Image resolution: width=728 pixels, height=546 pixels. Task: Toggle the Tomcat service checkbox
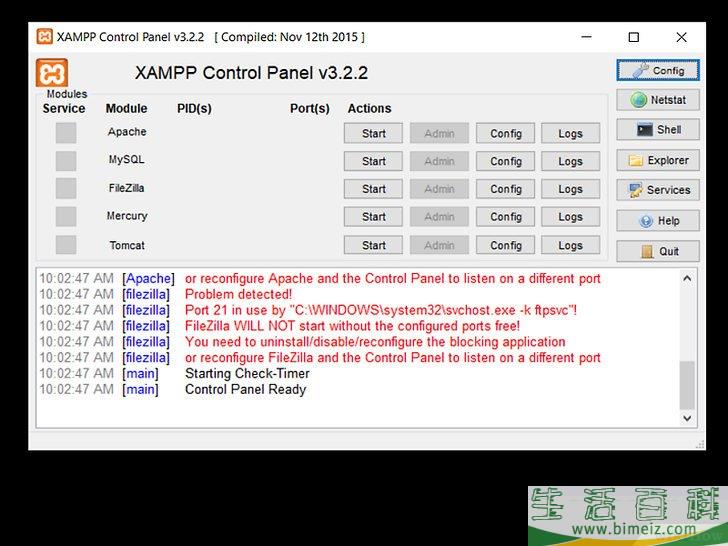point(66,245)
